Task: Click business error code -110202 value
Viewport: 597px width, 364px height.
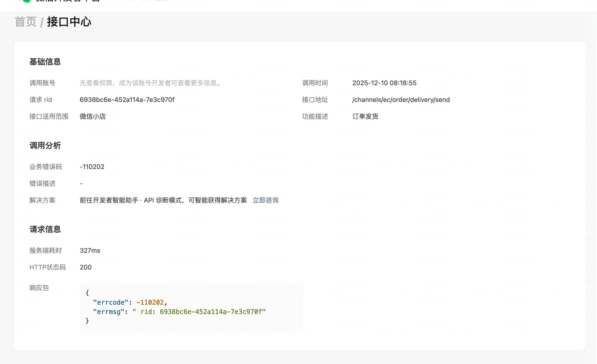Action: (x=92, y=167)
